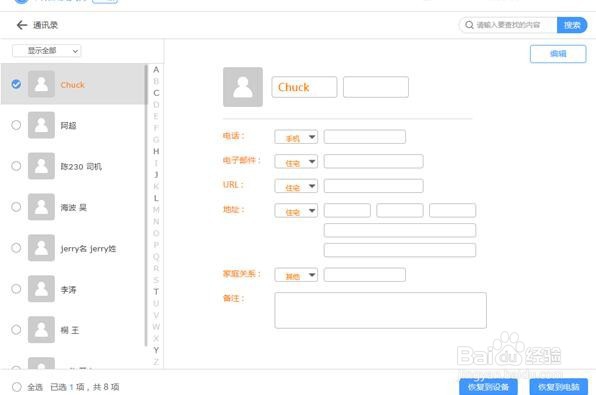Viewport: 596px width, 395px height.
Task: Select the contact name jerry名 jerry姓
Action: [88, 249]
